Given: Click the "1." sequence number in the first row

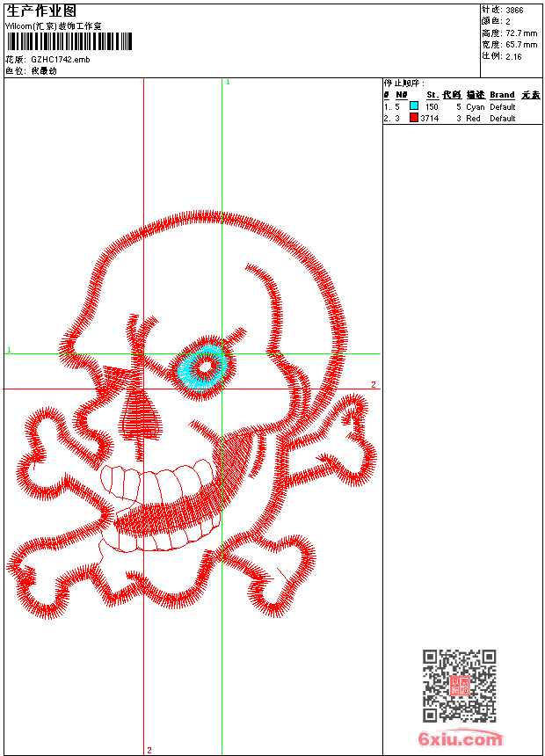Looking at the screenshot, I should [x=388, y=107].
